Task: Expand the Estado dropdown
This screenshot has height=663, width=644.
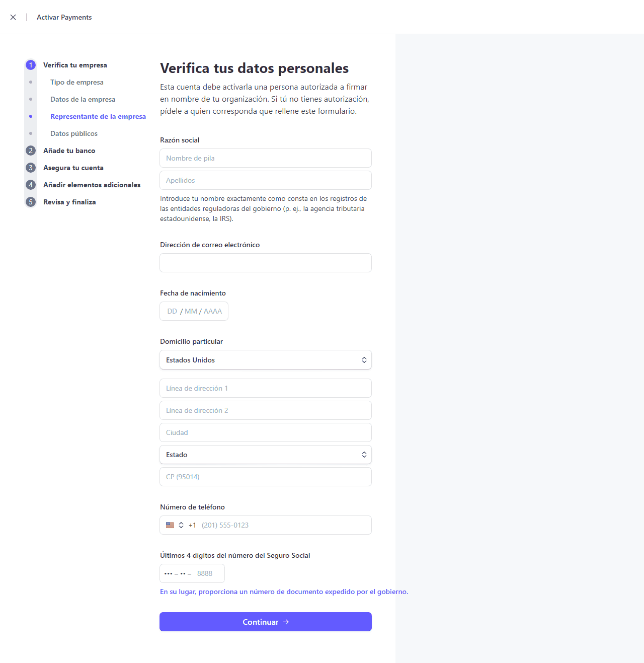Action: pos(265,455)
